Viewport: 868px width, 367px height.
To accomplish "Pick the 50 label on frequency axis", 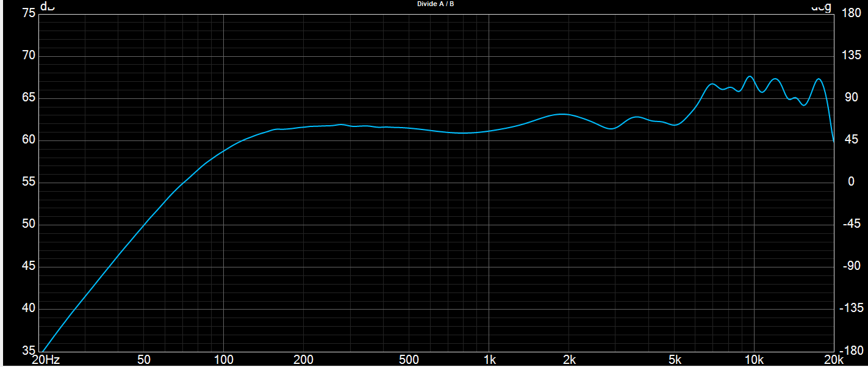I will 144,360.
